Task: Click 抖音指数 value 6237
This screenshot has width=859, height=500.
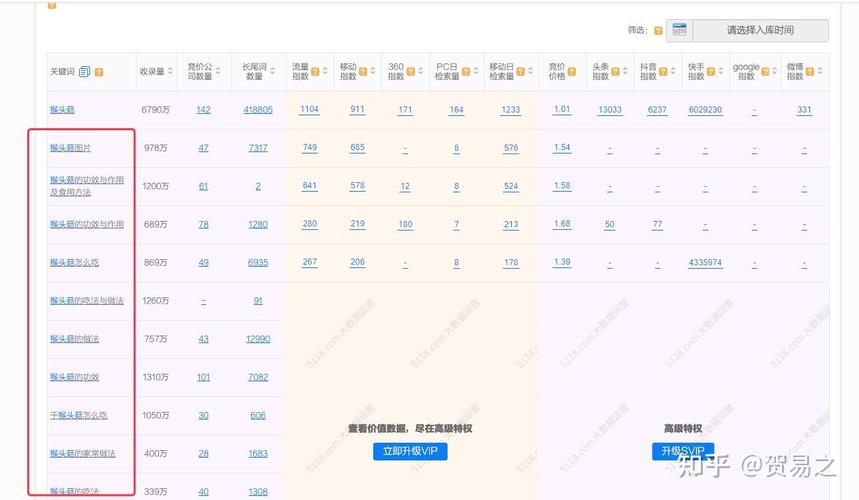Action: pyautogui.click(x=657, y=110)
